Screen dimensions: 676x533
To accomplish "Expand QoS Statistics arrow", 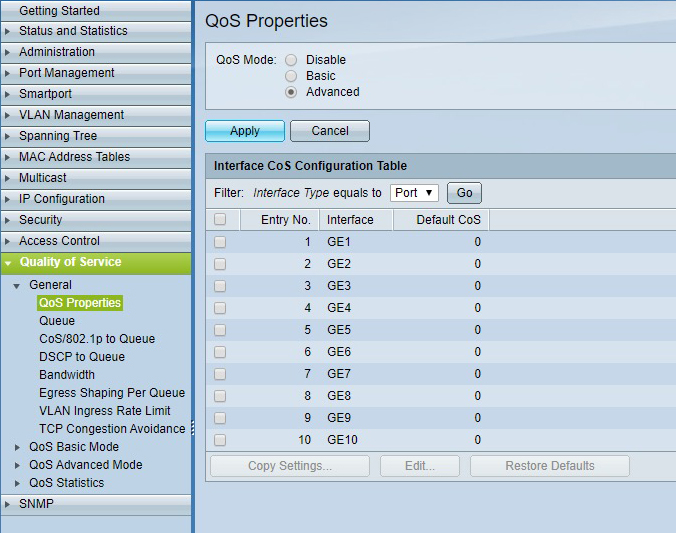I will coord(17,483).
